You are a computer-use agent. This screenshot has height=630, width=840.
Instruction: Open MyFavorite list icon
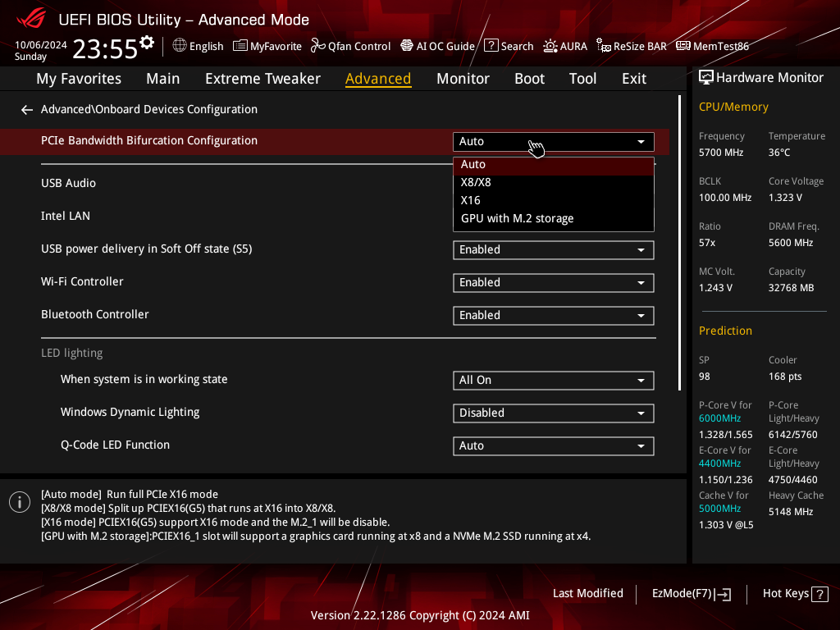coord(240,46)
